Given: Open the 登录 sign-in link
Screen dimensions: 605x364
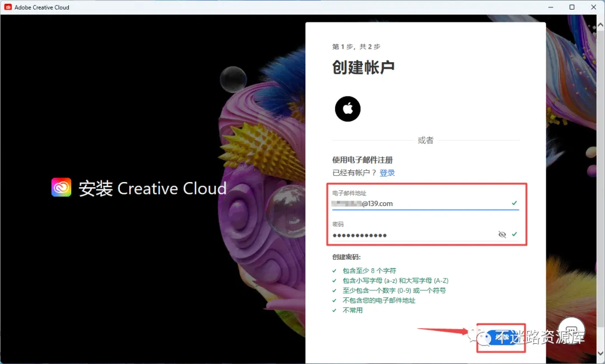Looking at the screenshot, I should click(387, 172).
